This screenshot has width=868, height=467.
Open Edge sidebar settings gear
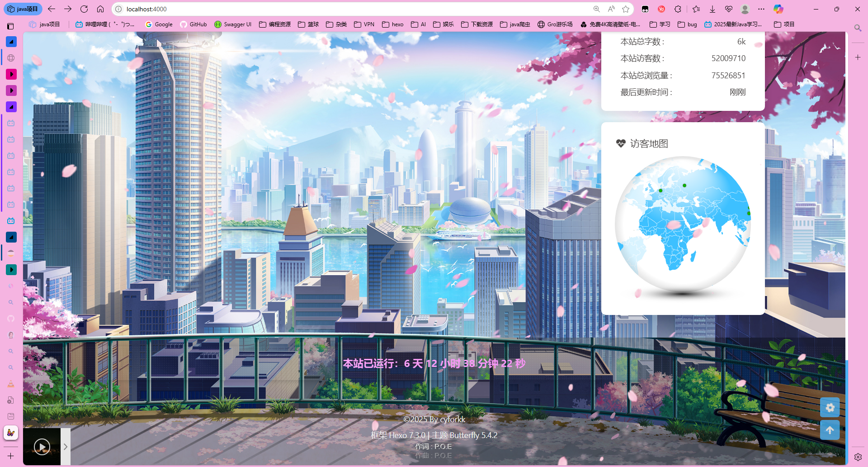click(x=858, y=457)
